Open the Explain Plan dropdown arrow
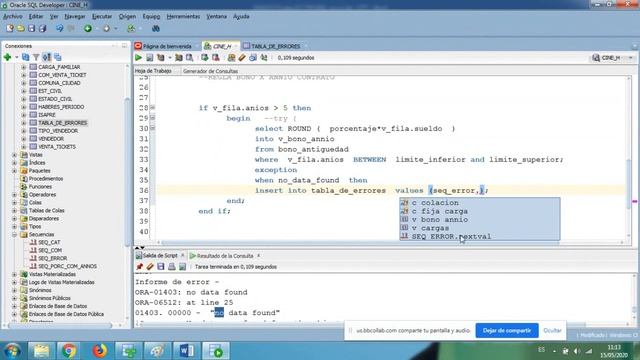 [170, 58]
